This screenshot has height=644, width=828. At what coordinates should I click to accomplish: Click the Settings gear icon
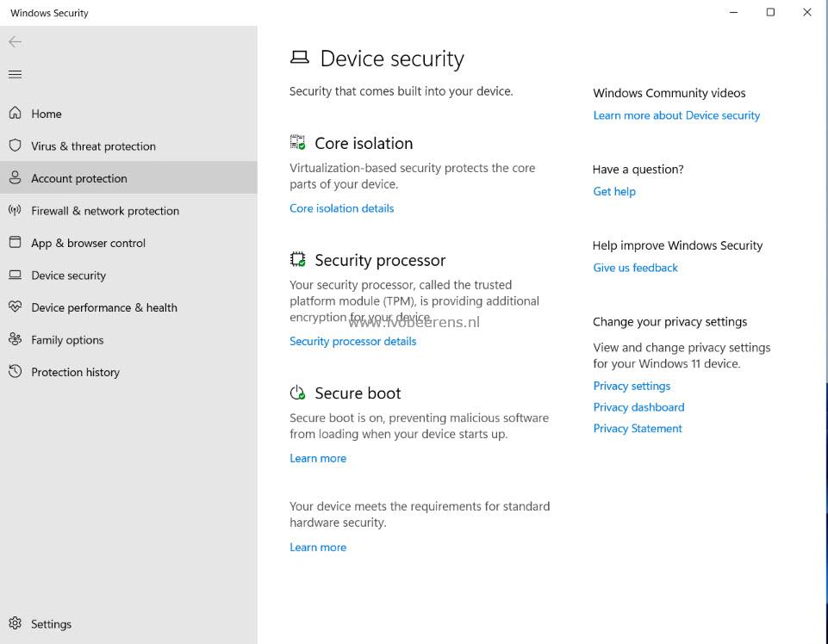coord(15,623)
